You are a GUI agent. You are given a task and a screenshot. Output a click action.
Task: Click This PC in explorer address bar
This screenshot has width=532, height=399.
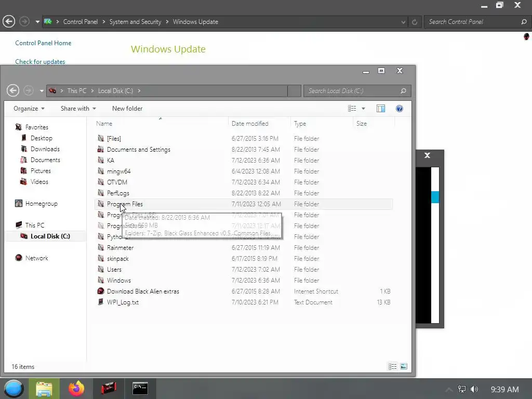77,90
